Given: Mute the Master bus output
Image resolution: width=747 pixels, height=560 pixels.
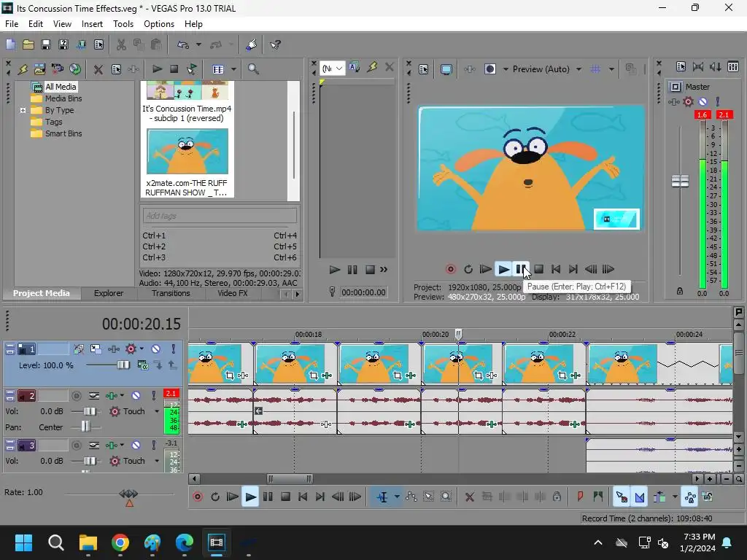Looking at the screenshot, I should [x=703, y=102].
